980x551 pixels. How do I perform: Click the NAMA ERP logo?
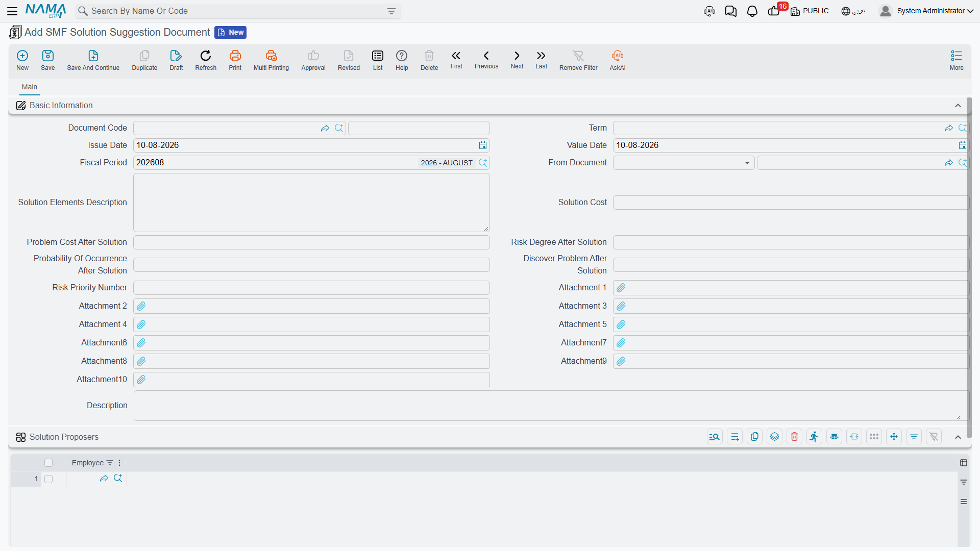coord(45,11)
